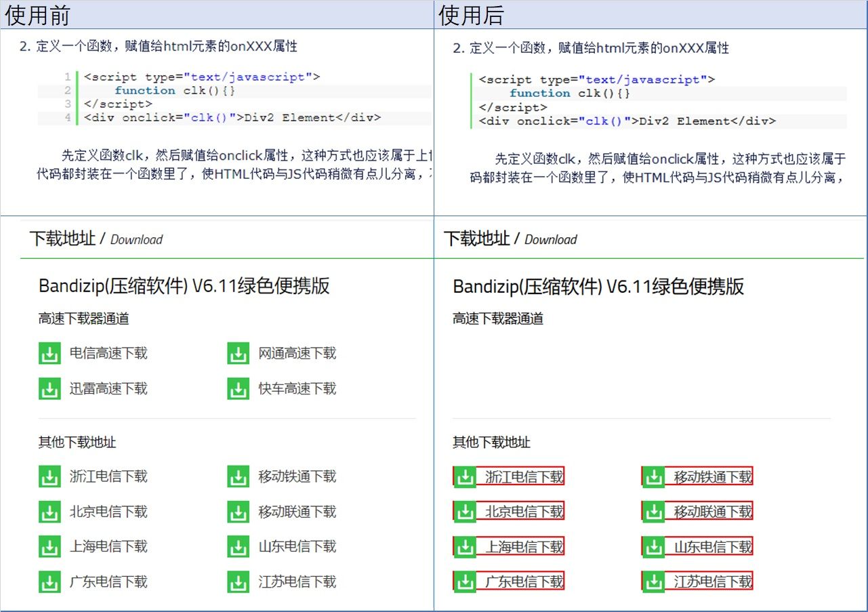Click 'function clk(){}' code line in 使用前 panel
Viewport: 868px width, 612px height.
point(175,91)
